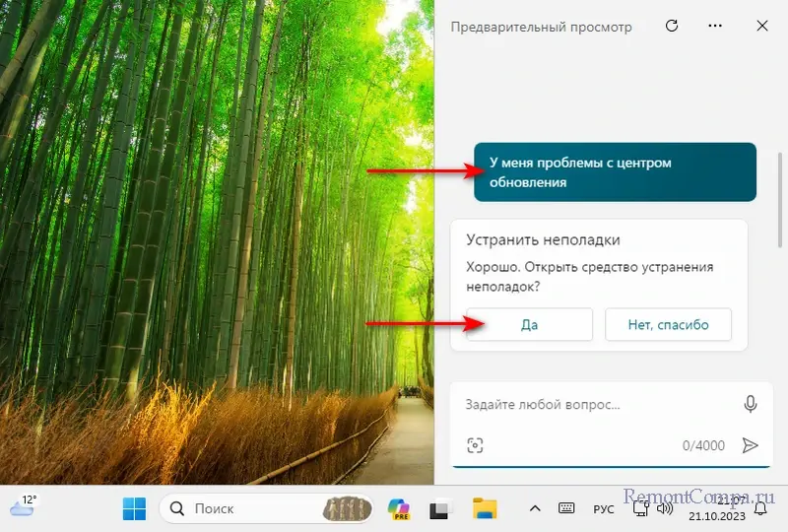The width and height of the screenshot is (788, 532).
Task: Click the "Нет, спасибо" button
Action: (668, 325)
